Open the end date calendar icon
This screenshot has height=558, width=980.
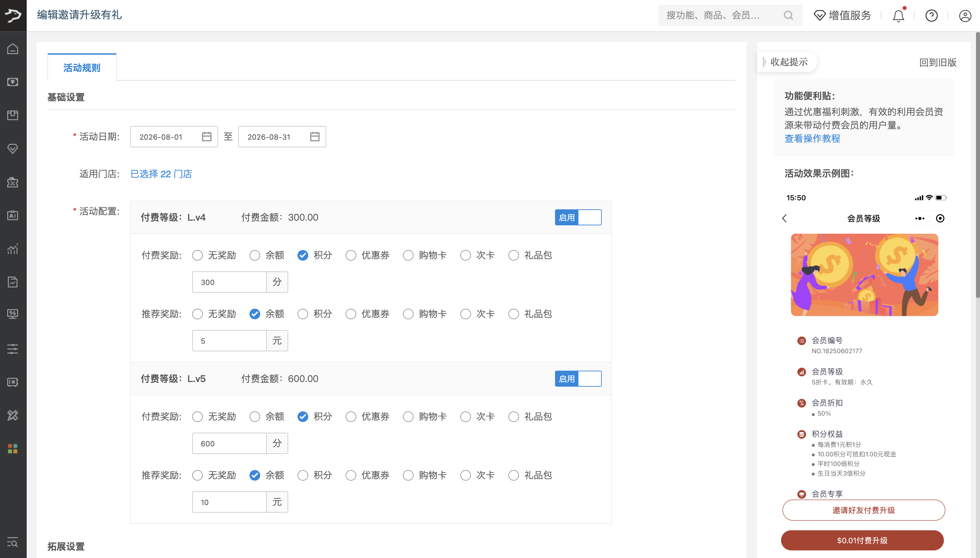click(315, 137)
